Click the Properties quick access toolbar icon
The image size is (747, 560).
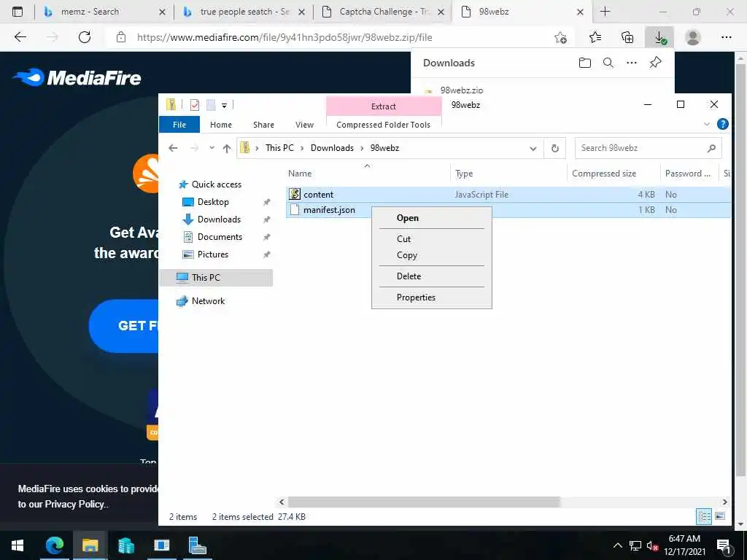point(195,104)
